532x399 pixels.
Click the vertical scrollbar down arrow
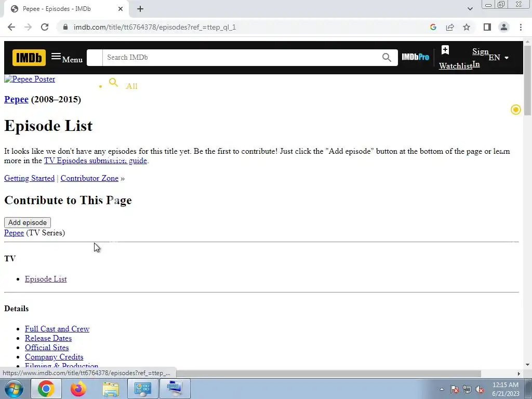[527, 365]
